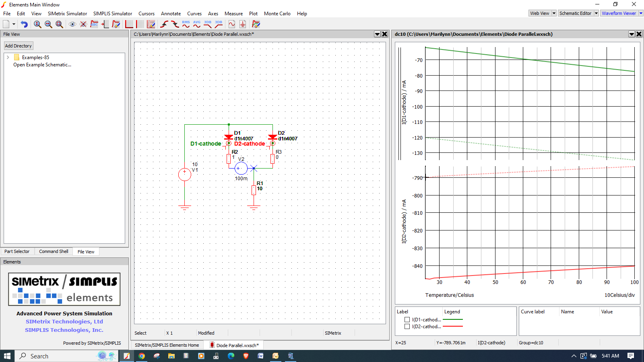
Task: Select the SIMetrix/SIMPLIS Elements Home tab
Action: point(167,345)
